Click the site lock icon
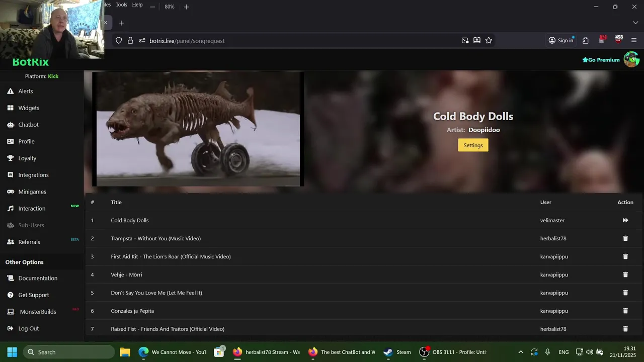Image resolution: width=644 pixels, height=362 pixels. pos(130,41)
